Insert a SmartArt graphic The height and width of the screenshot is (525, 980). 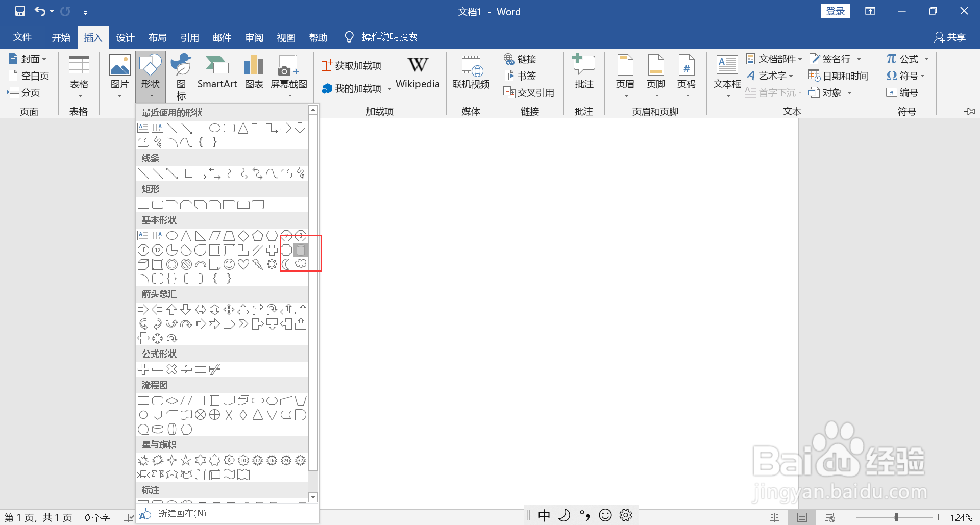click(217, 72)
